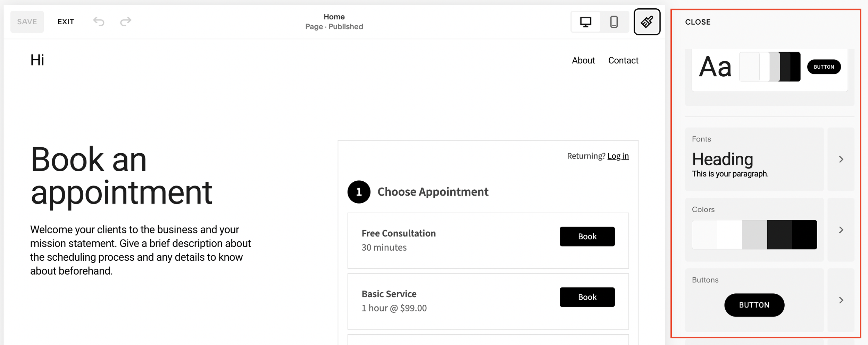The width and height of the screenshot is (868, 345).
Task: Switch to mobile view icon
Action: point(614,22)
